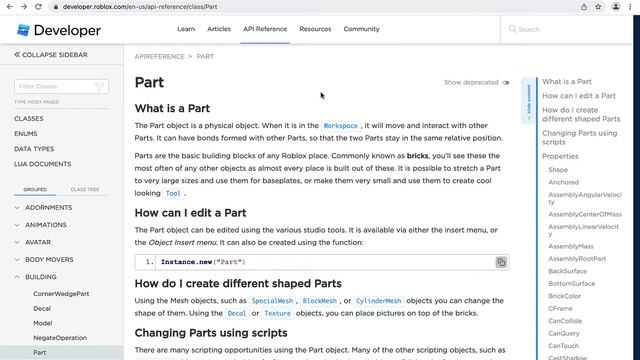
Task: Jump to the CFrame property
Action: (560, 309)
